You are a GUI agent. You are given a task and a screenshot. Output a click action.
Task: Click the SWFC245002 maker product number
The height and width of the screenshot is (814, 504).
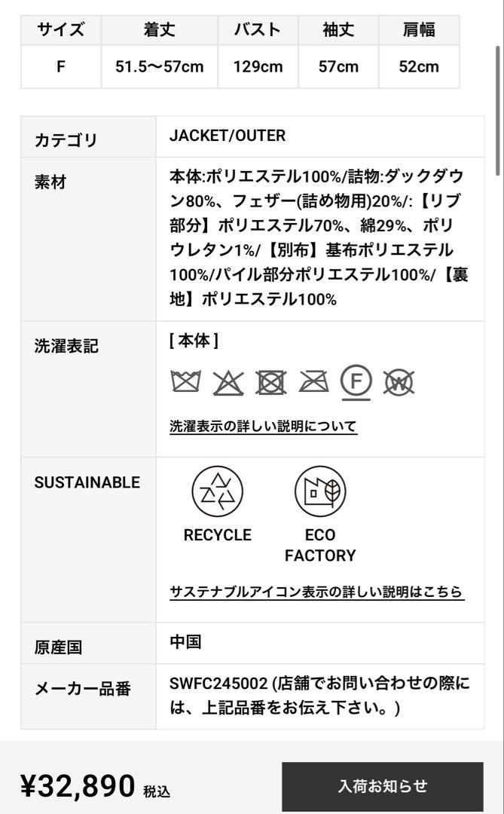pos(218,684)
